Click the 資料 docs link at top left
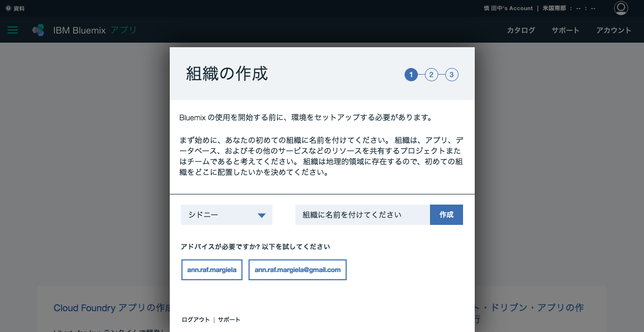644x332 pixels. pyautogui.click(x=15, y=9)
